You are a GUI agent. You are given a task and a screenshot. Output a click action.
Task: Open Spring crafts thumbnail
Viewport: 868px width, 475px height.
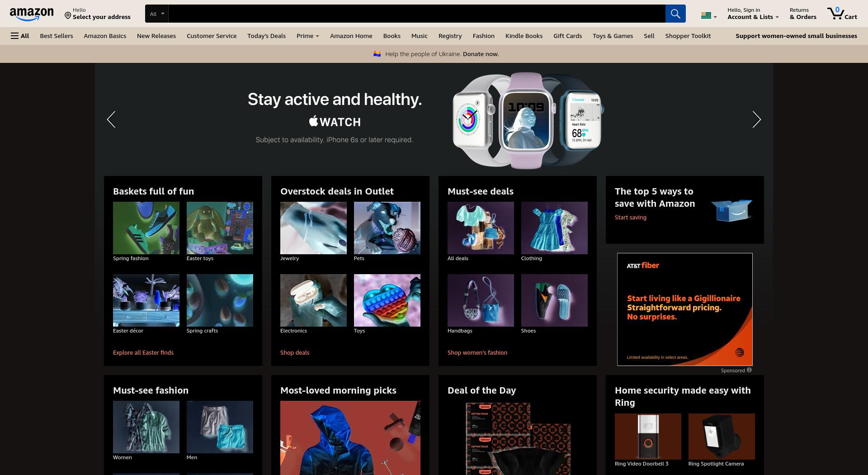pyautogui.click(x=220, y=300)
